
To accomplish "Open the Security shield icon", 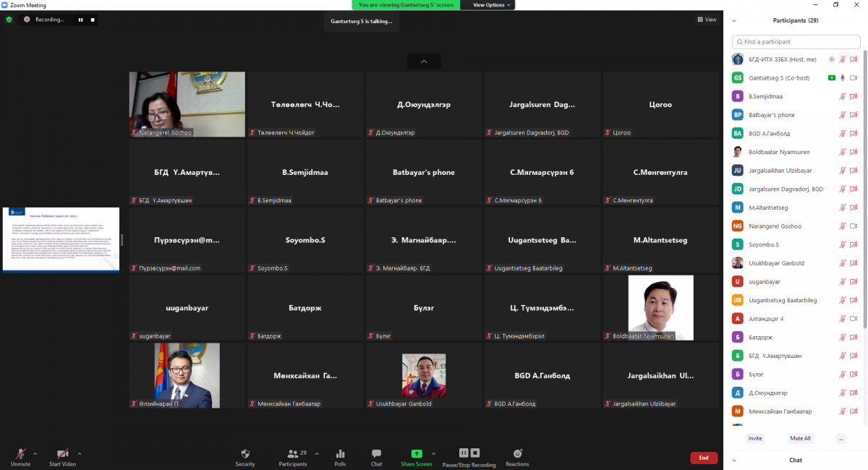I will 245,454.
